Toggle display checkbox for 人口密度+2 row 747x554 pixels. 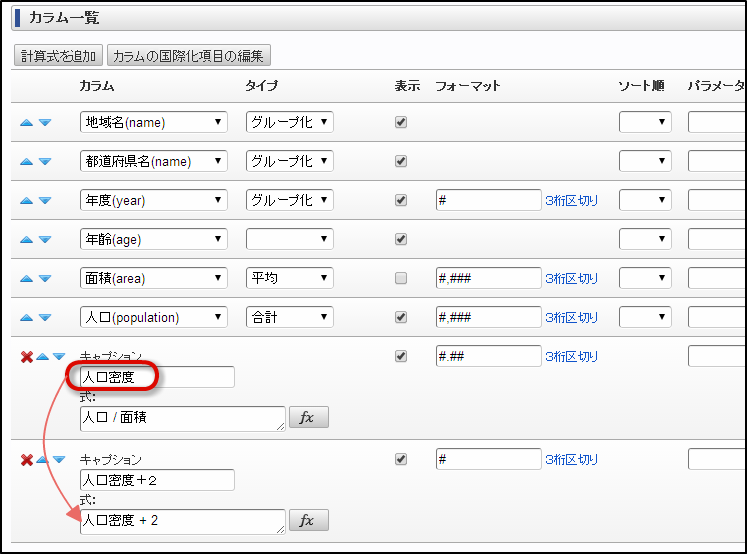pyautogui.click(x=401, y=459)
